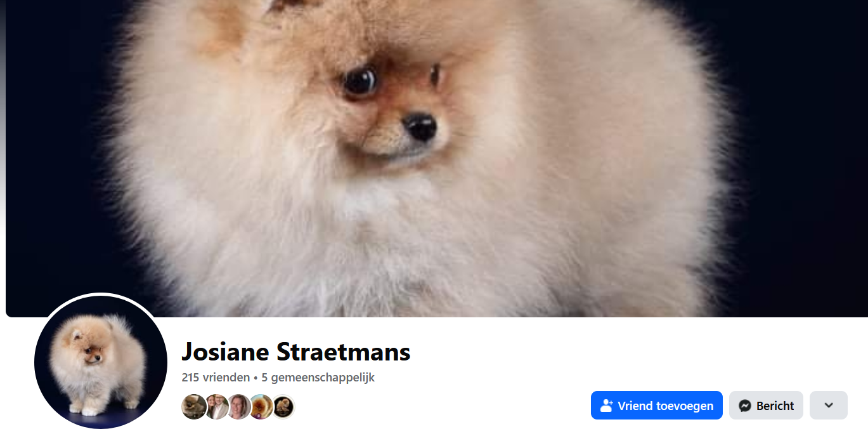Open Josiane's round profile picture
Screen dimensions: 868x436
point(101,362)
